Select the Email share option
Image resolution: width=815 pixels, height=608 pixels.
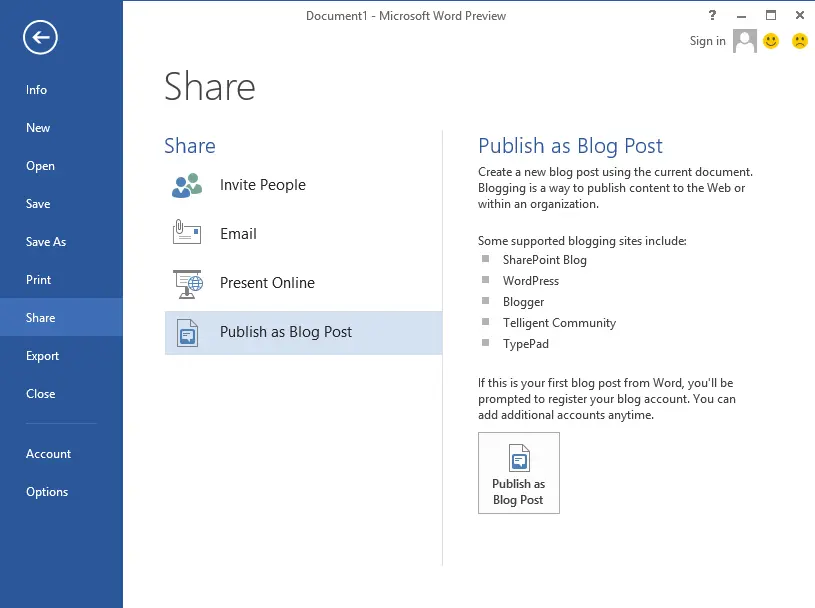pos(304,234)
